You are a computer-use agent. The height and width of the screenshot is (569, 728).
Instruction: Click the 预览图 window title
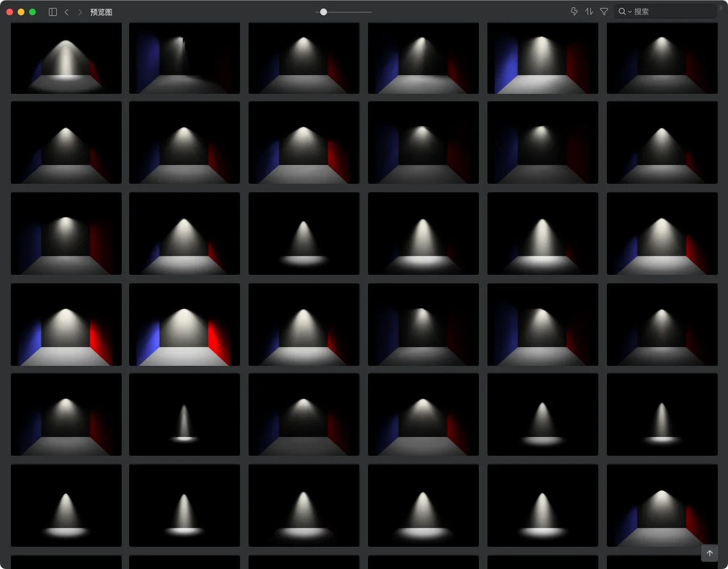[101, 12]
